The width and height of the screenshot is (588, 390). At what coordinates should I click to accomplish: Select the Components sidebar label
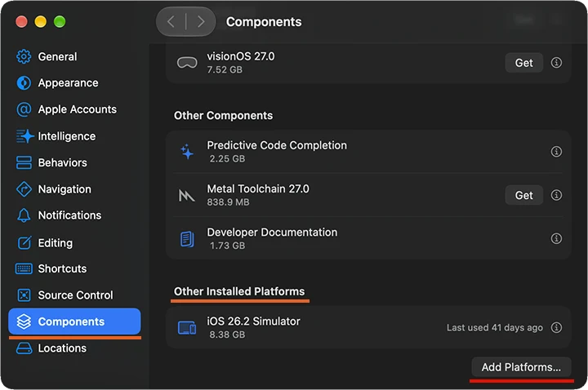pos(71,321)
